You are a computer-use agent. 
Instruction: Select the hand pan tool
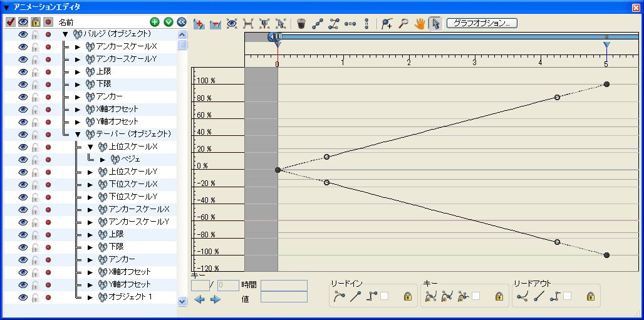pos(419,24)
